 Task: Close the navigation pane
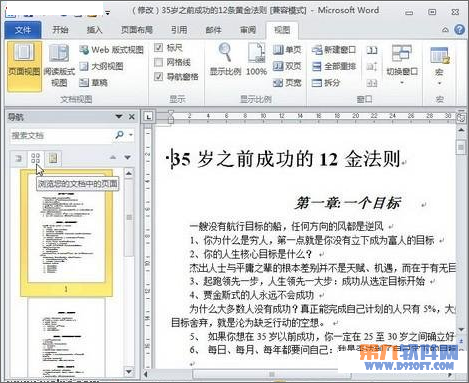(x=132, y=117)
